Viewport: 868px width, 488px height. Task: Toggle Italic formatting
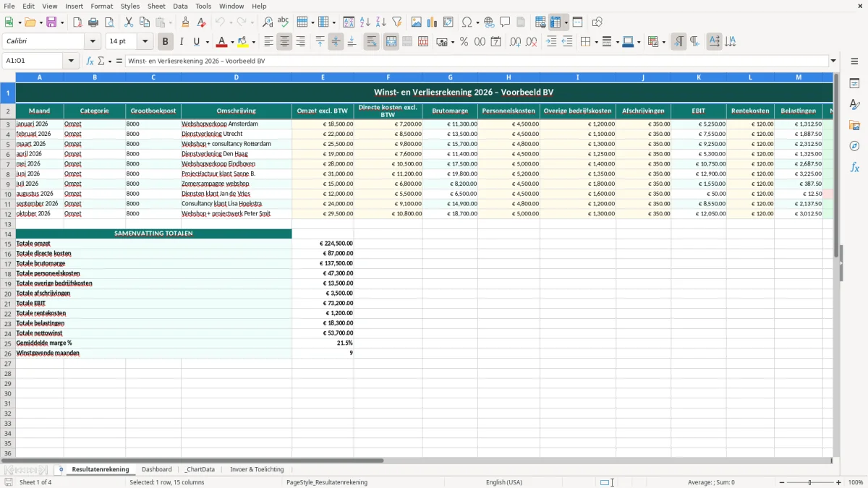coord(182,42)
